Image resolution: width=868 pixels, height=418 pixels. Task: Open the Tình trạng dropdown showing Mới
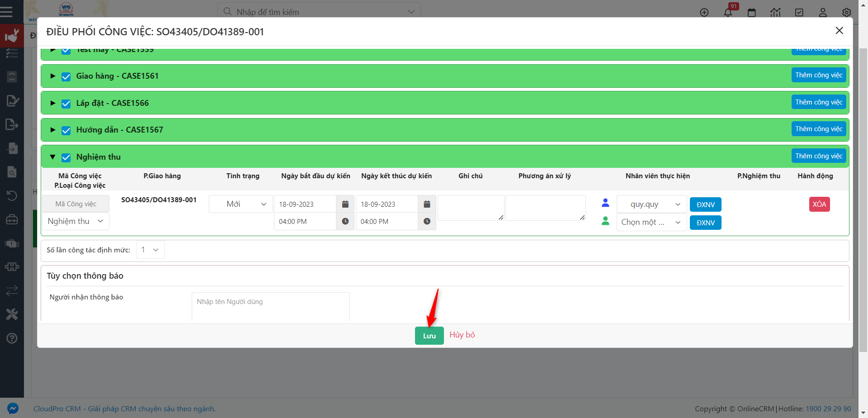[x=241, y=204]
